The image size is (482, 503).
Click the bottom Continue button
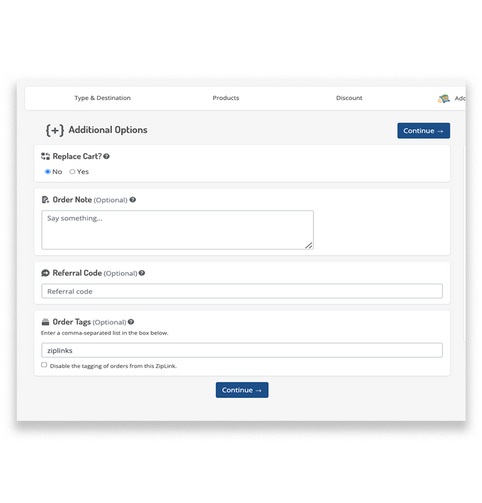pyautogui.click(x=242, y=390)
